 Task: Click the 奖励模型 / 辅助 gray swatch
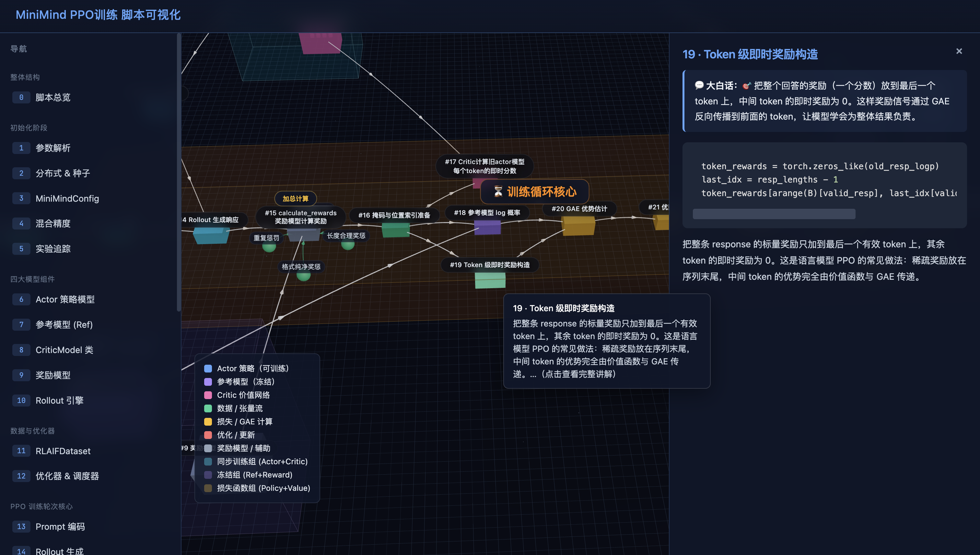[x=208, y=448]
